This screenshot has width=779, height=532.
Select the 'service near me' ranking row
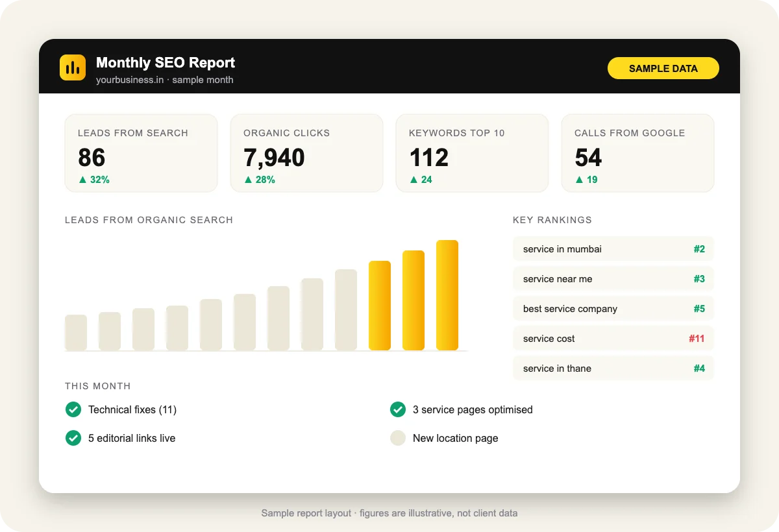pyautogui.click(x=613, y=279)
